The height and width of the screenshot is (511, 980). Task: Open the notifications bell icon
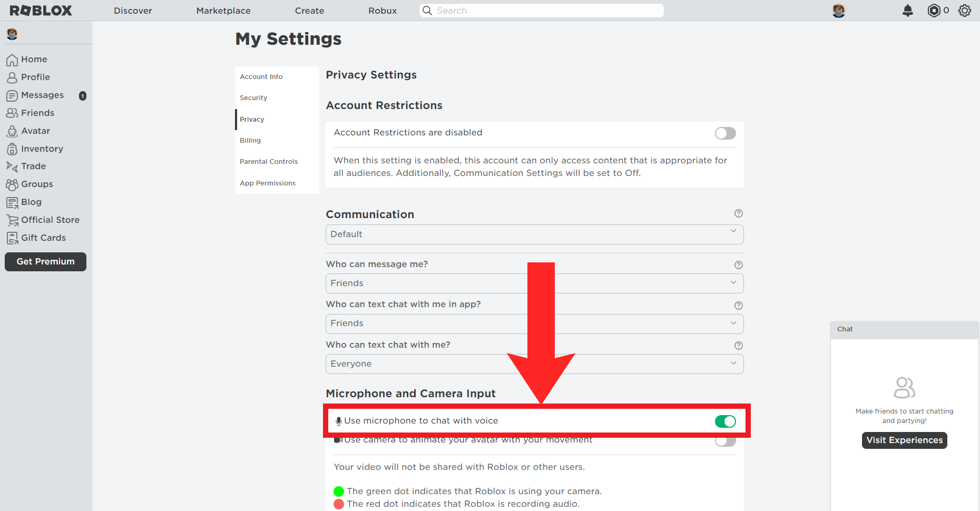(x=907, y=11)
